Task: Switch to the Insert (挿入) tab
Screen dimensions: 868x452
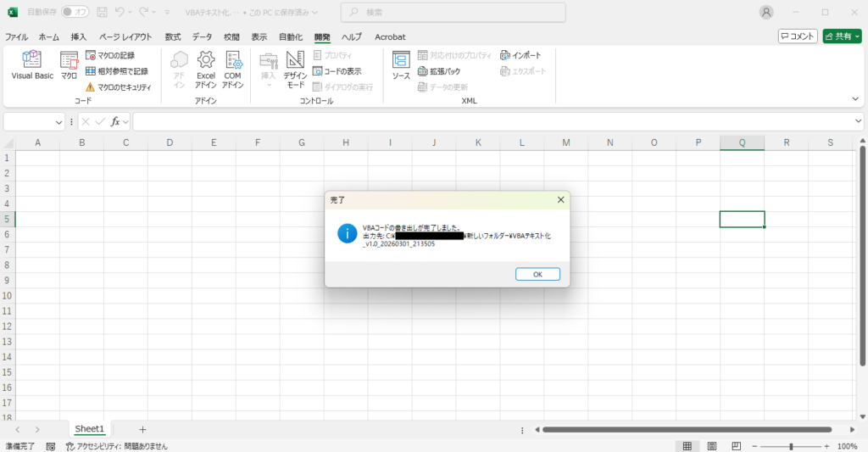Action: click(79, 37)
